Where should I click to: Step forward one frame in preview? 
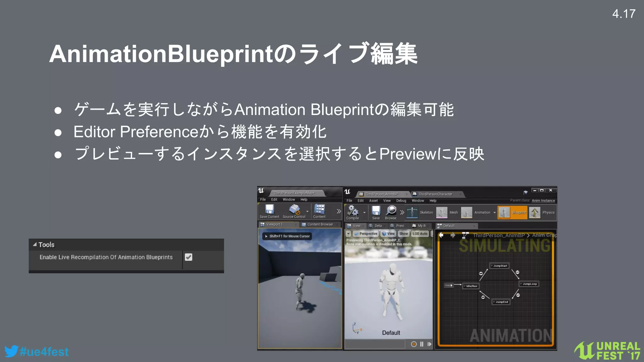pyautogui.click(x=429, y=344)
